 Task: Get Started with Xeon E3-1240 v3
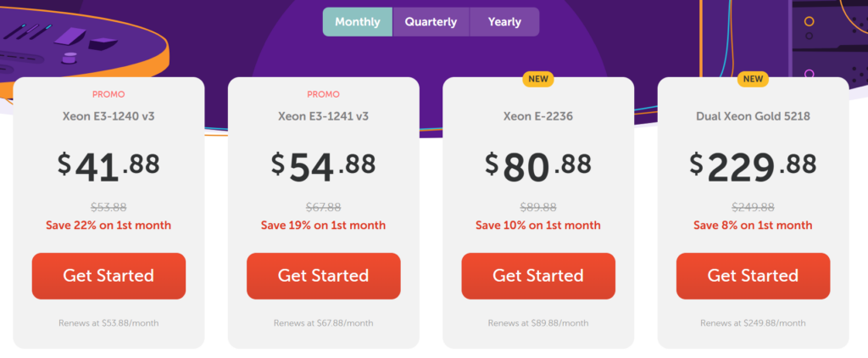point(108,276)
